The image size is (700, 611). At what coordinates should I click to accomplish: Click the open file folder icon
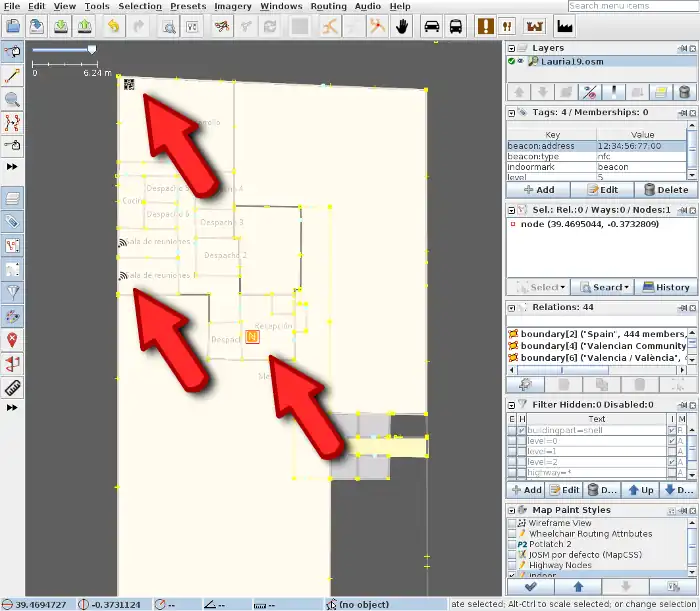tap(13, 26)
